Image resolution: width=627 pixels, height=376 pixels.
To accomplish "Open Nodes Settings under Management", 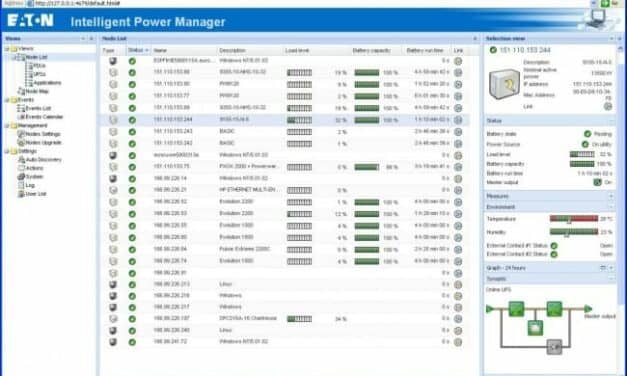I will [42, 134].
